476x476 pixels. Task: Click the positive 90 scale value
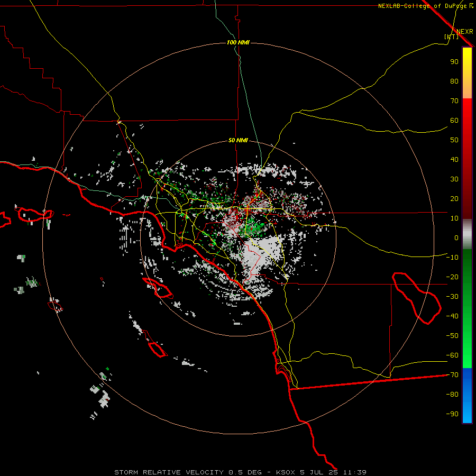click(x=454, y=62)
